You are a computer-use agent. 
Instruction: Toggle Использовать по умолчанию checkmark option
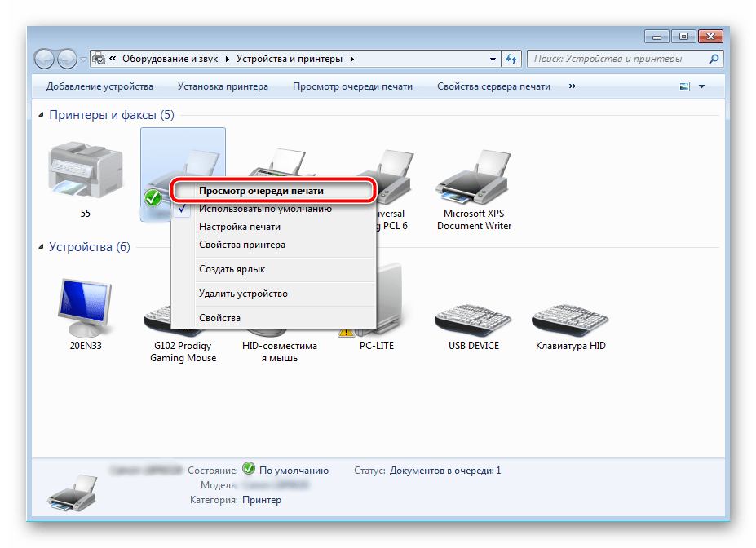(265, 209)
